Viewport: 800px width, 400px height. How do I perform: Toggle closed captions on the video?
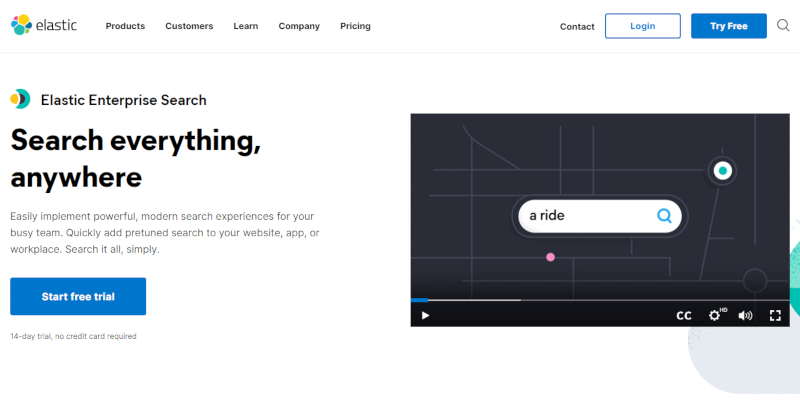pyautogui.click(x=684, y=315)
